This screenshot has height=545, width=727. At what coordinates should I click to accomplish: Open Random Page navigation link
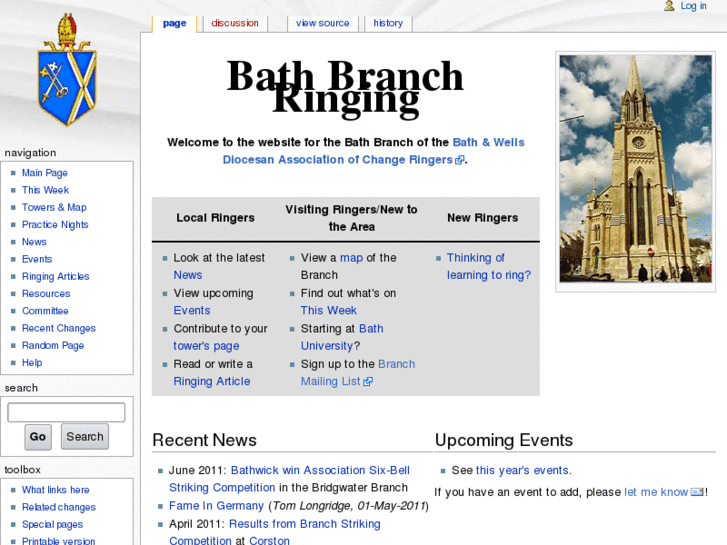click(x=53, y=346)
